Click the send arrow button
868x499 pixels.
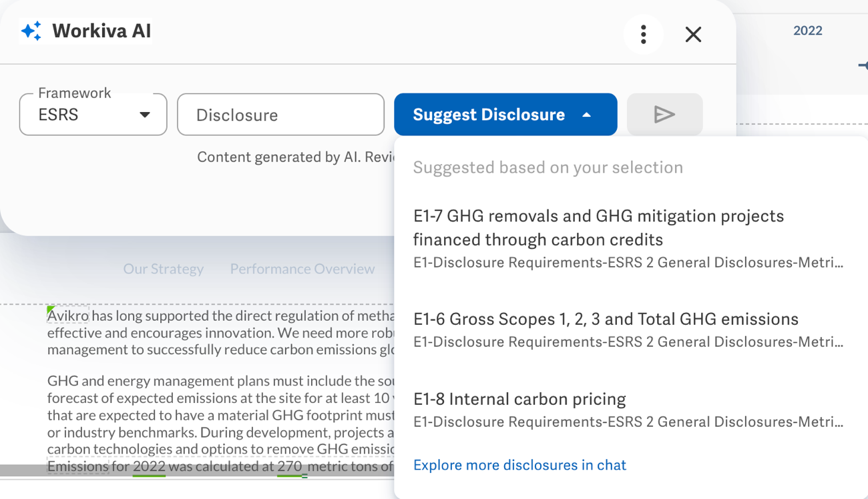coord(664,115)
